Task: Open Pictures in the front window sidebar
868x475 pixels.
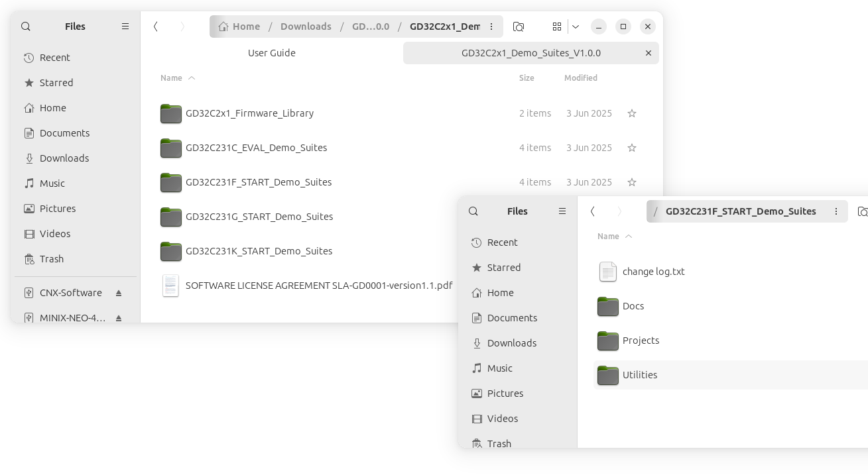Action: click(517, 394)
